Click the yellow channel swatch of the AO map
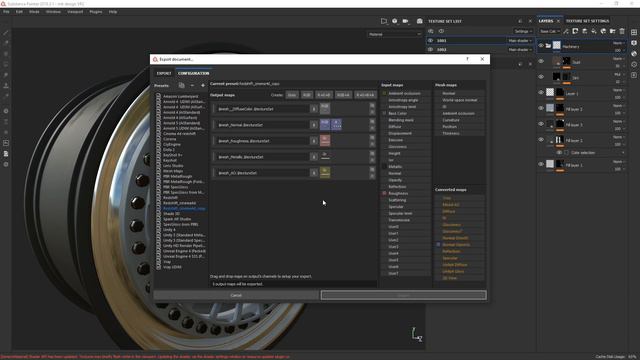The height and width of the screenshot is (360, 640). pyautogui.click(x=325, y=172)
